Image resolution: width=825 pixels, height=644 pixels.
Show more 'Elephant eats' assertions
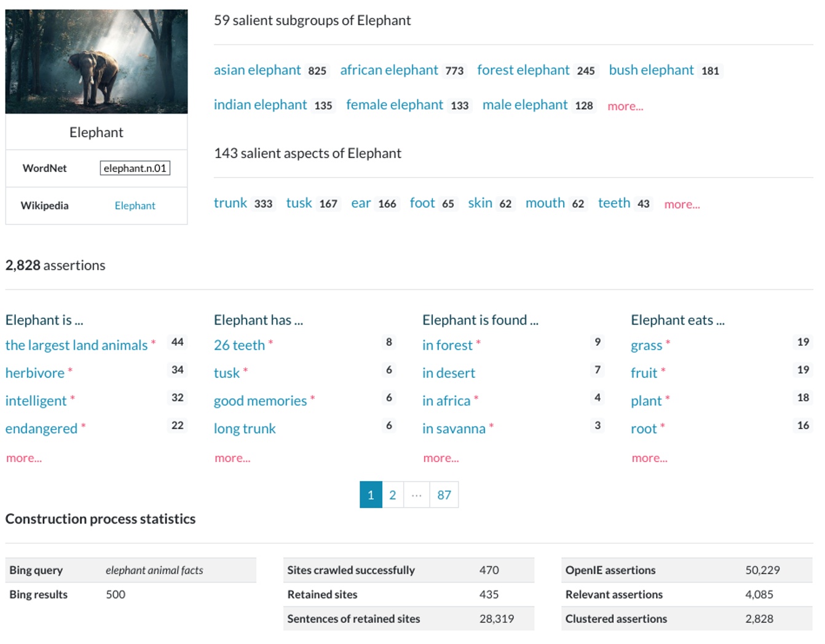(649, 458)
